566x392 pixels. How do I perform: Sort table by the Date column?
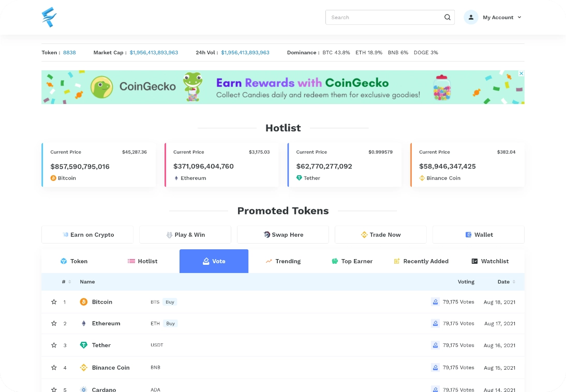coord(513,282)
